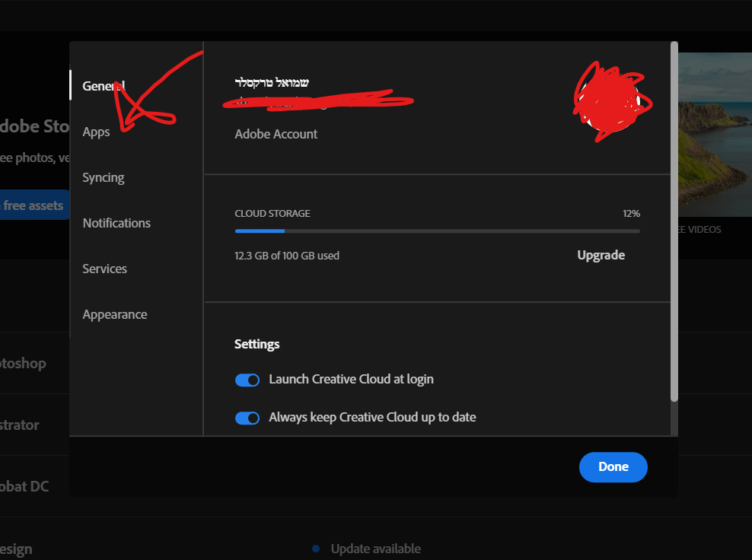Click the Settings heading
Image resolution: width=752 pixels, height=560 pixels.
point(257,344)
